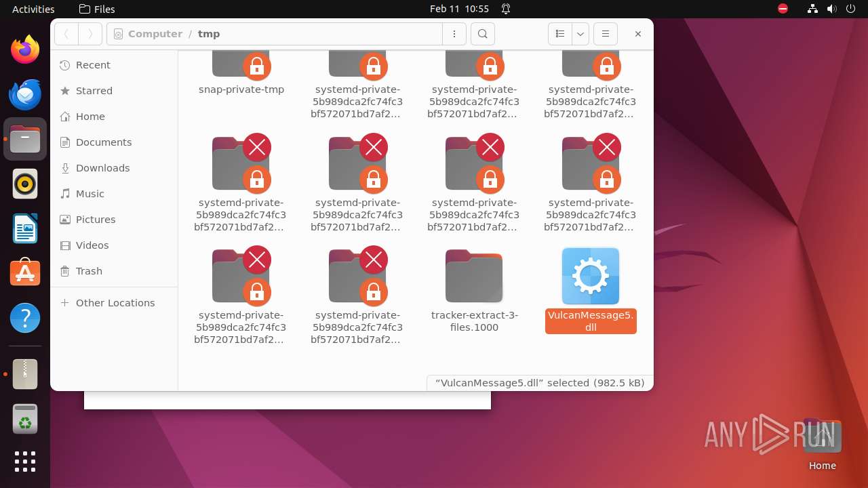868x488 pixels.
Task: Open the network status tray icon
Action: [x=813, y=9]
